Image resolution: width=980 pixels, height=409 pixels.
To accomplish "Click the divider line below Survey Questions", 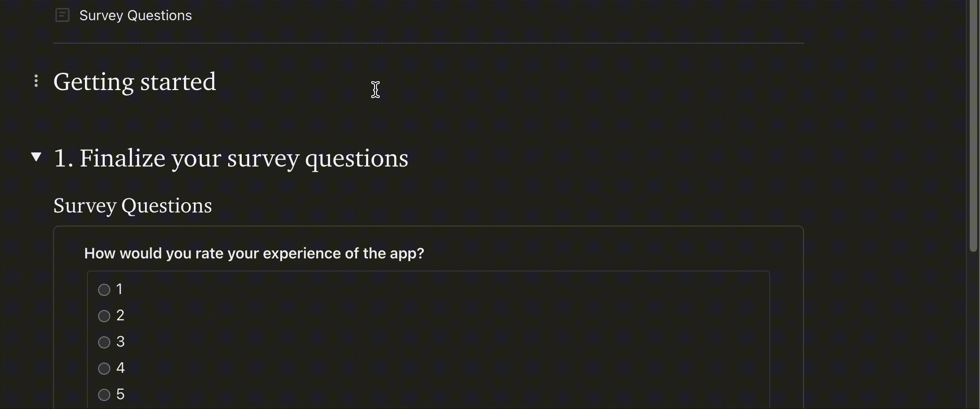I will point(428,43).
